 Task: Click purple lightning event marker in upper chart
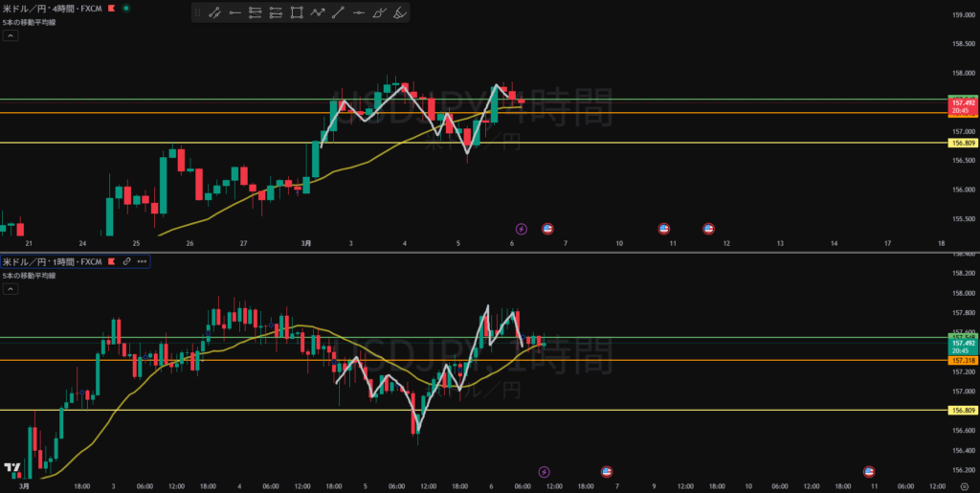(521, 229)
